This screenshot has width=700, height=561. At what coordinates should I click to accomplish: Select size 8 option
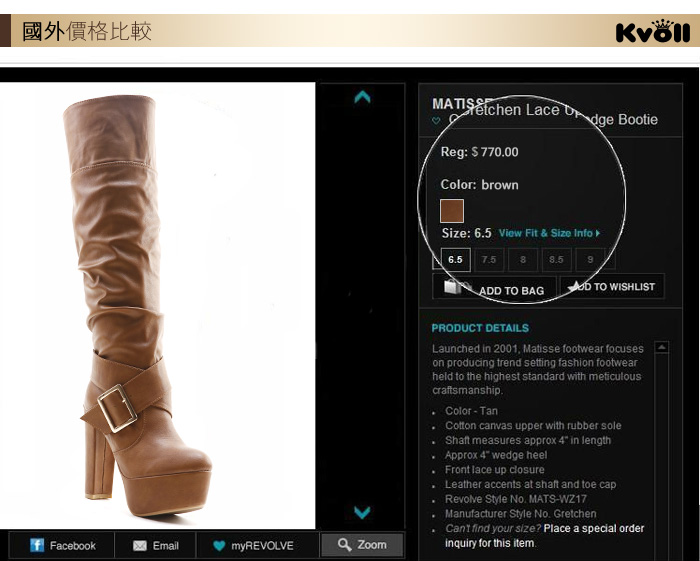[522, 259]
